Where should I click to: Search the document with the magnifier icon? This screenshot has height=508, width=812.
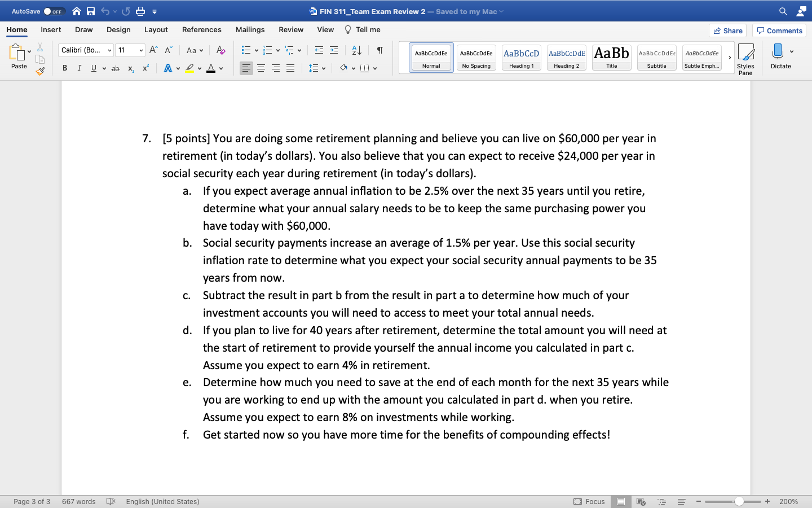[x=783, y=11]
